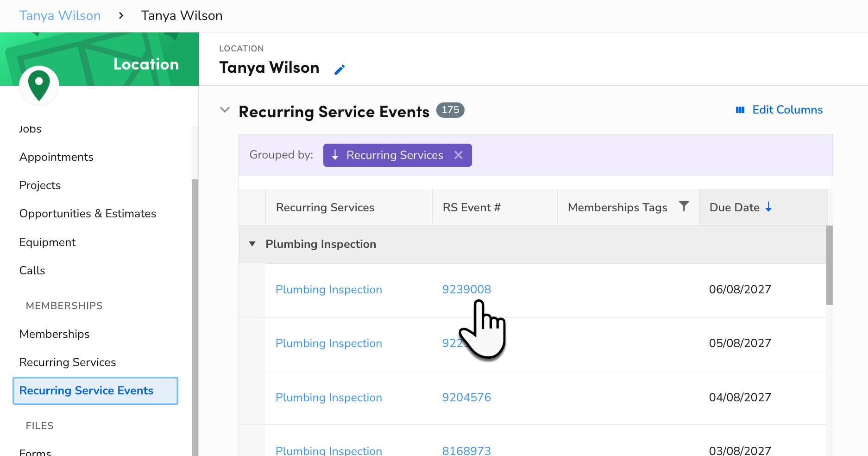Click the Tanya Wilson breadcrumb link
Viewport: 868px width, 456px height.
pos(60,15)
